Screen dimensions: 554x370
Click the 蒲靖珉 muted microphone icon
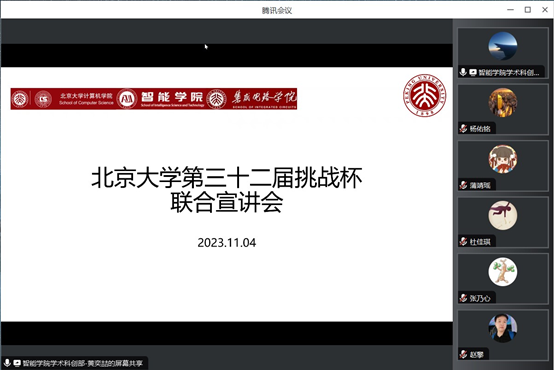[463, 185]
